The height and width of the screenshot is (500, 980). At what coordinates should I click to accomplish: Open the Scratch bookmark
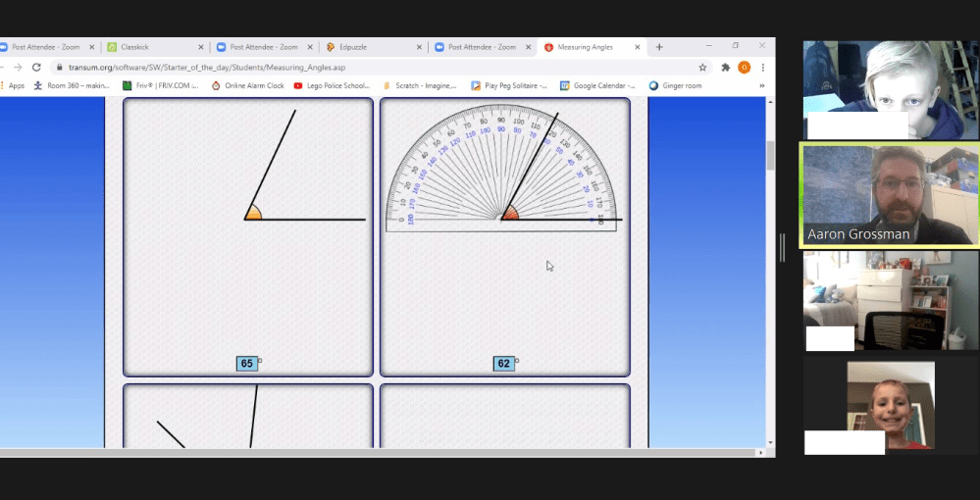coord(420,86)
